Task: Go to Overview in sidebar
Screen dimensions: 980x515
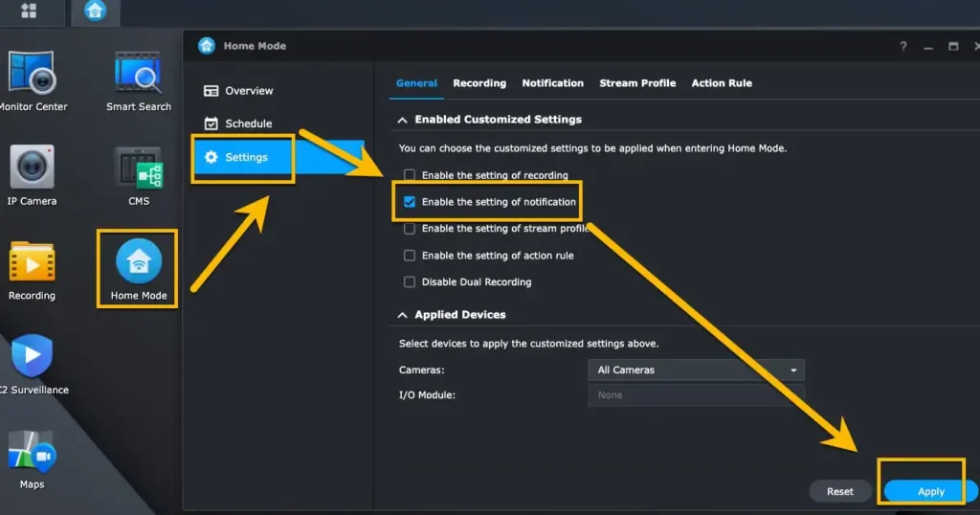Action: point(238,91)
